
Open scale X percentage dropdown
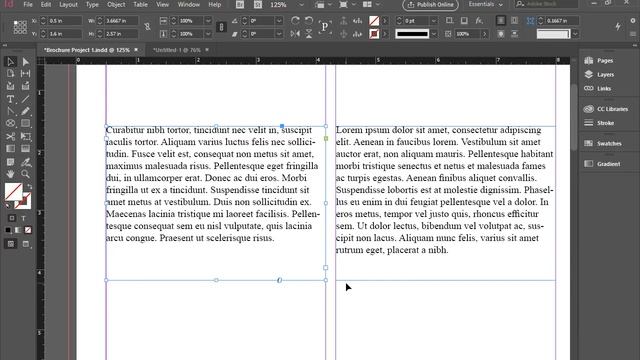pyautogui.click(x=208, y=20)
